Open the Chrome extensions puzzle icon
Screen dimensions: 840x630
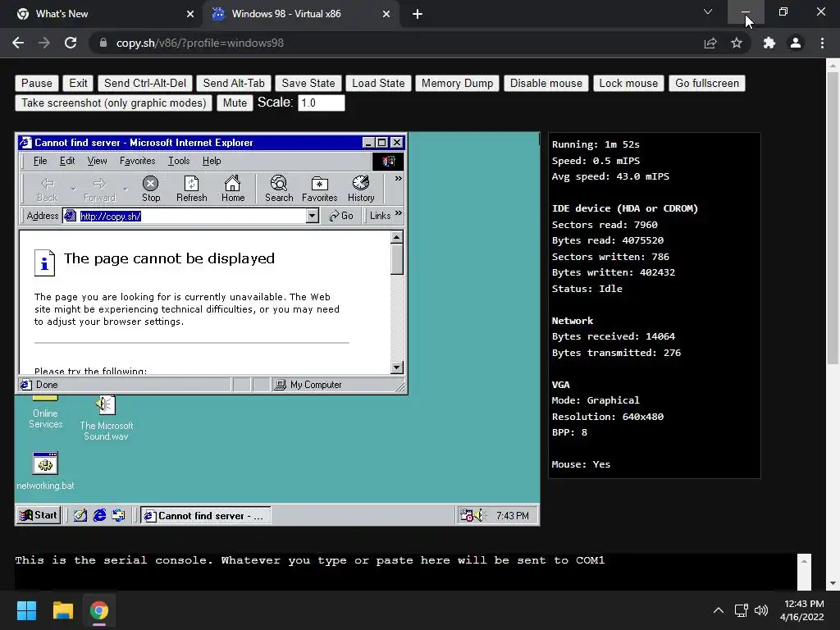coord(769,43)
